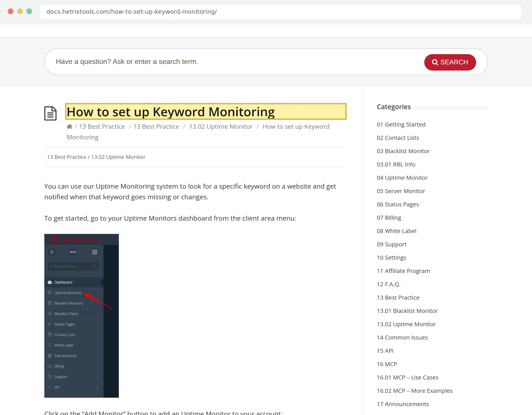Click the home icon in the breadcrumb trail

[69, 126]
